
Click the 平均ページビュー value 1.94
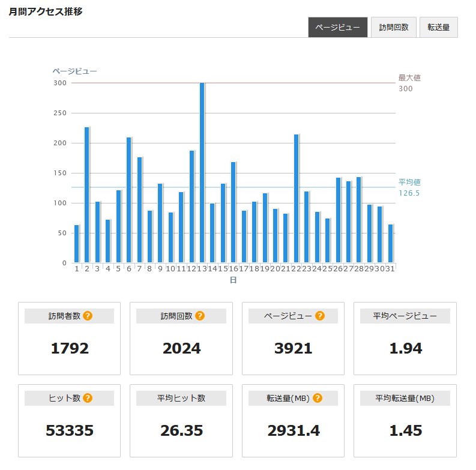[x=406, y=348]
